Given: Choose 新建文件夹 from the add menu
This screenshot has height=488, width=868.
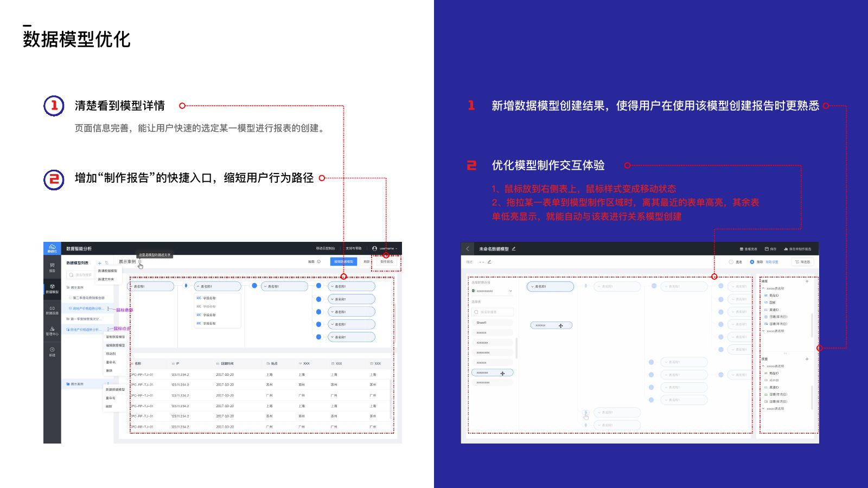Looking at the screenshot, I should [x=106, y=279].
